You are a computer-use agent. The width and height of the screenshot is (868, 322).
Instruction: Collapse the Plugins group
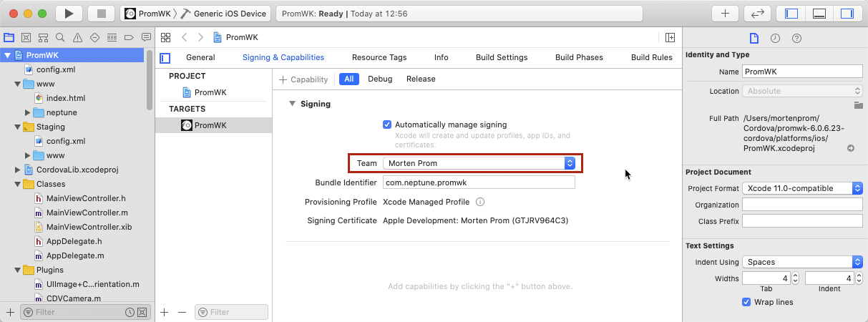17,270
